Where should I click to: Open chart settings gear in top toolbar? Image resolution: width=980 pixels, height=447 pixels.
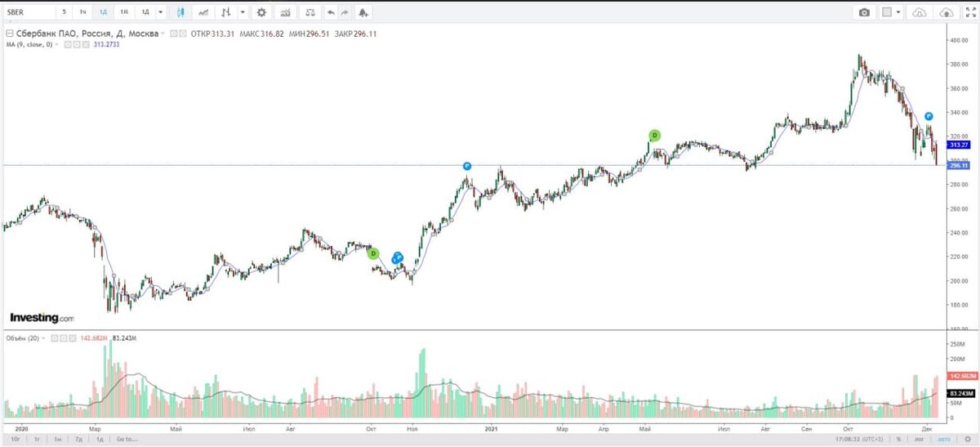[261, 12]
